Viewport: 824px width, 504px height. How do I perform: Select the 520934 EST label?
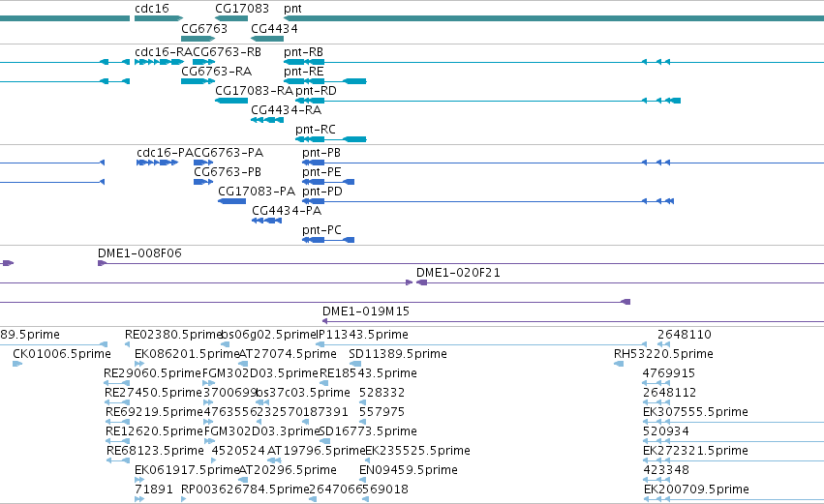pos(666,431)
